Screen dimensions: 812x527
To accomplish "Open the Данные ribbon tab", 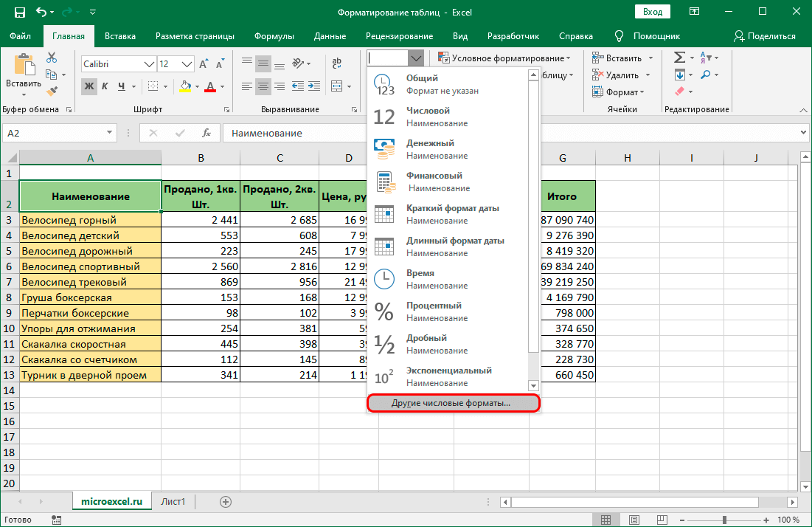I will coord(330,35).
